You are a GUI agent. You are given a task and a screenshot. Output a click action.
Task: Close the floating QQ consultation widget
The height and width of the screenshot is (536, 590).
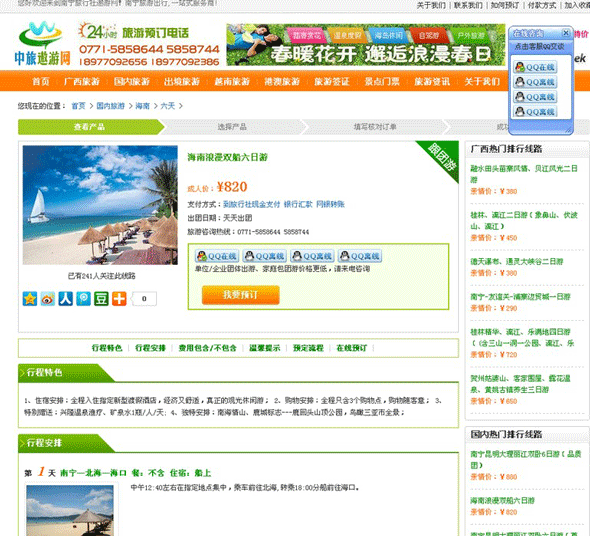click(x=566, y=33)
